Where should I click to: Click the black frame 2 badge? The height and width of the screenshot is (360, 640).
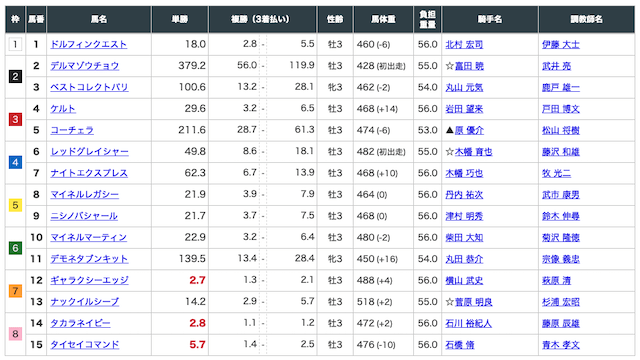coord(15,76)
